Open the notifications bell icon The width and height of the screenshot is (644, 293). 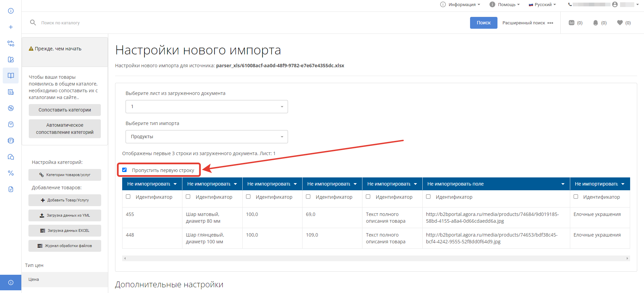[x=595, y=23]
